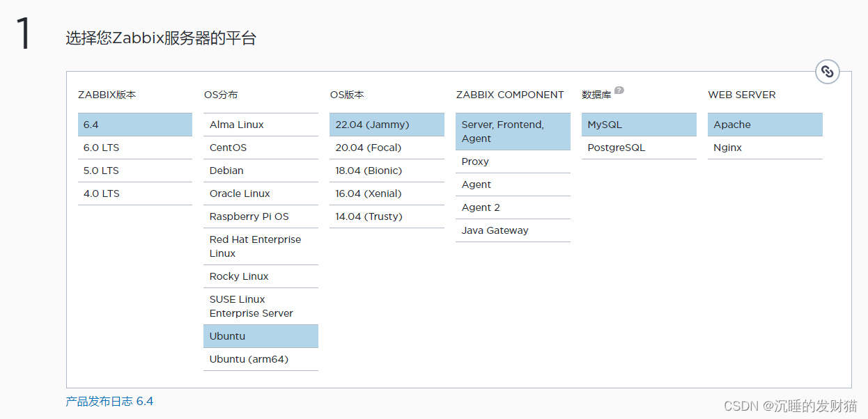Select the Ubuntu (arm64) distribution option

click(x=261, y=359)
